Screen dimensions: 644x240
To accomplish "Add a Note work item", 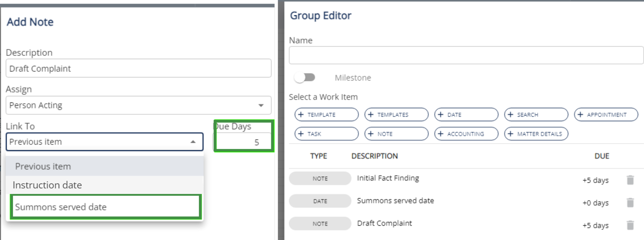I will [396, 134].
